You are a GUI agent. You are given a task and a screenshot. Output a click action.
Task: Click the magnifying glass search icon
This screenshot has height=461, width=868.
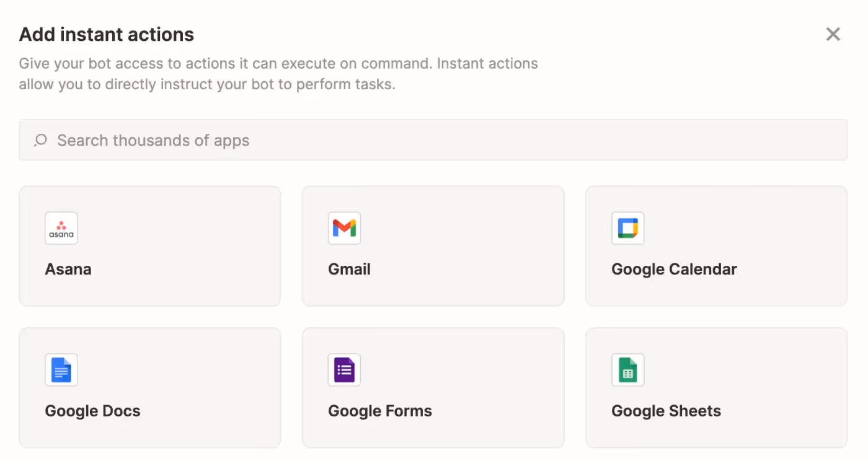(40, 140)
